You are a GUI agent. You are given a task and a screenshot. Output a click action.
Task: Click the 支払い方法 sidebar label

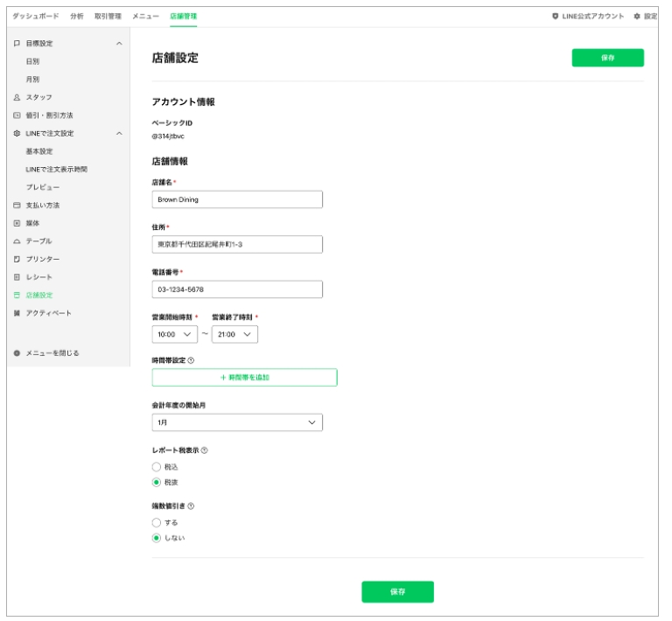(x=43, y=206)
